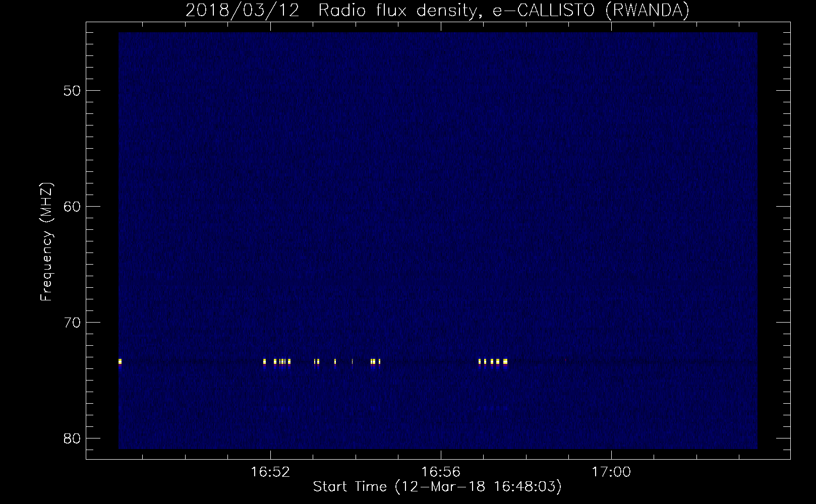Image resolution: width=816 pixels, height=504 pixels.
Task: Click the 16:52 time tick label
Action: (271, 472)
